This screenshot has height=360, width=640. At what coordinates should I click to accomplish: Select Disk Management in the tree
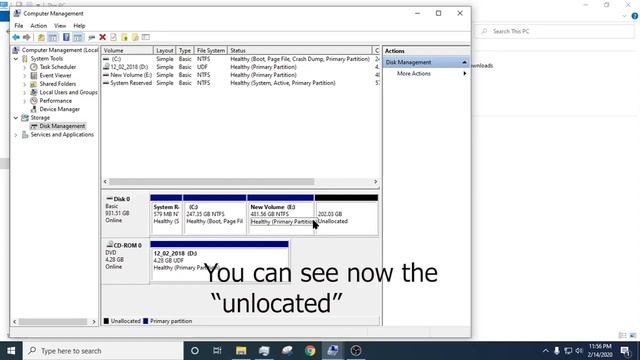[x=58, y=126]
